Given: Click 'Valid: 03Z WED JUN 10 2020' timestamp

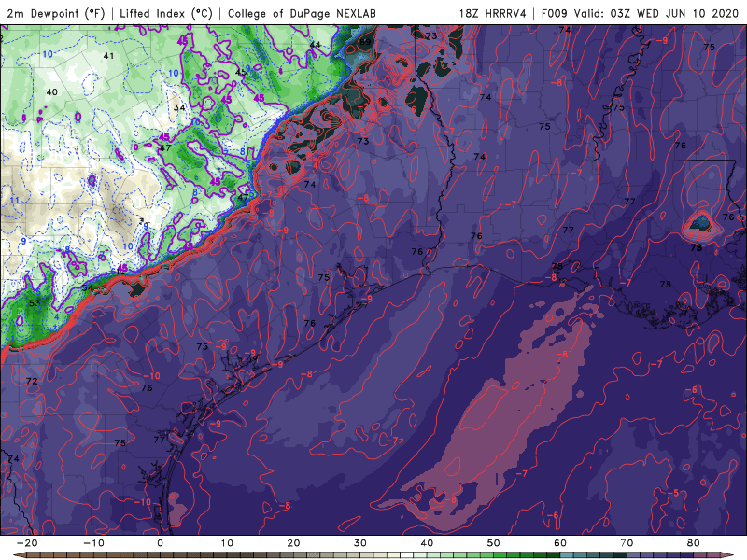Looking at the screenshot, I should [x=656, y=13].
